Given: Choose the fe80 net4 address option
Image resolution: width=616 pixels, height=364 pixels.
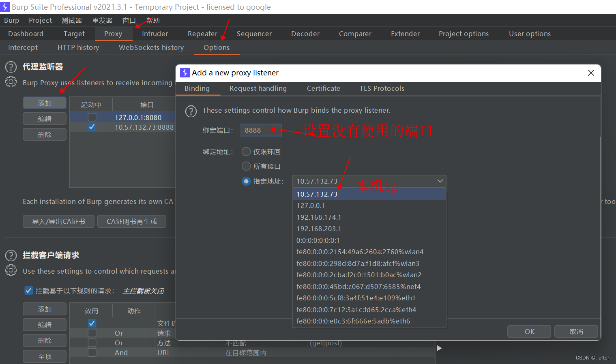Looking at the screenshot, I should (x=369, y=287).
